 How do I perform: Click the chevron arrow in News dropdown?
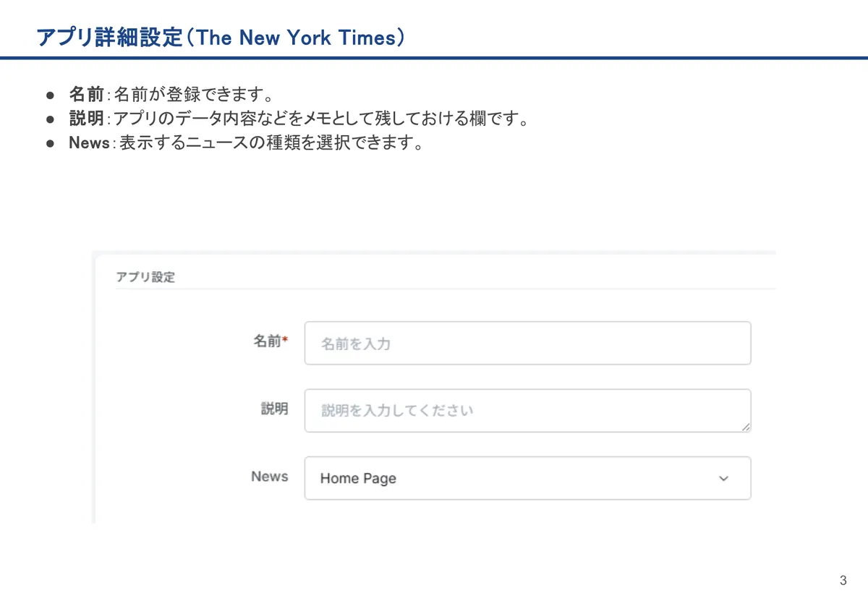(x=723, y=479)
